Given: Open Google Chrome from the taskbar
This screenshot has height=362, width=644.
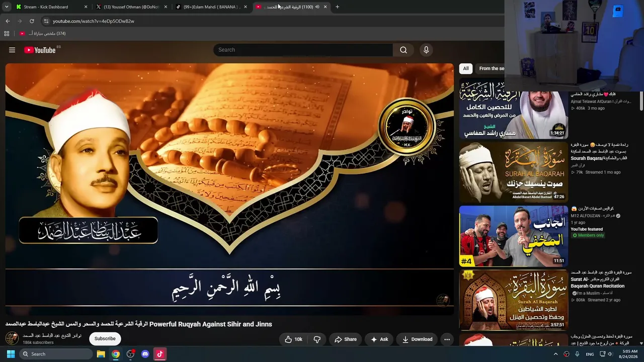Looking at the screenshot, I should pyautogui.click(x=116, y=354).
